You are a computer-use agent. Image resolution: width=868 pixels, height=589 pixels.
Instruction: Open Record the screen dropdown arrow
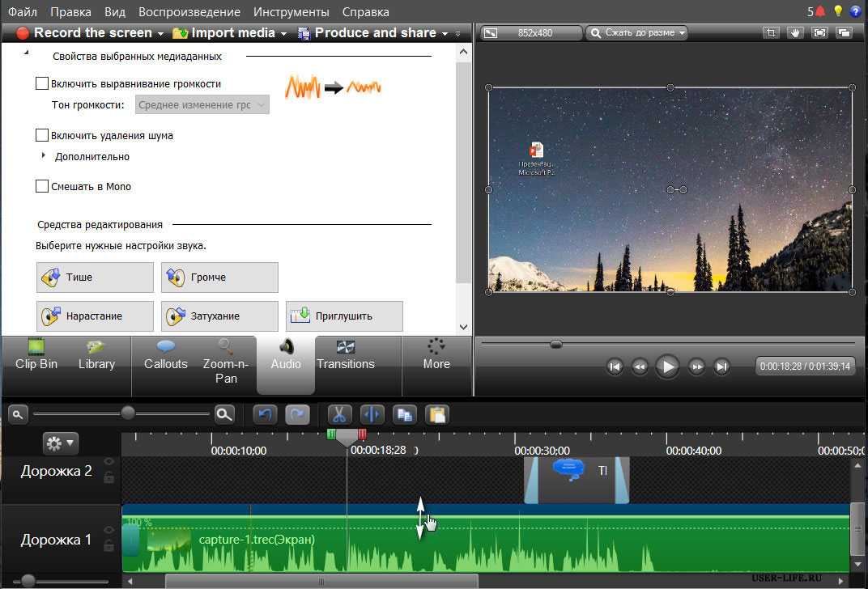pyautogui.click(x=160, y=34)
